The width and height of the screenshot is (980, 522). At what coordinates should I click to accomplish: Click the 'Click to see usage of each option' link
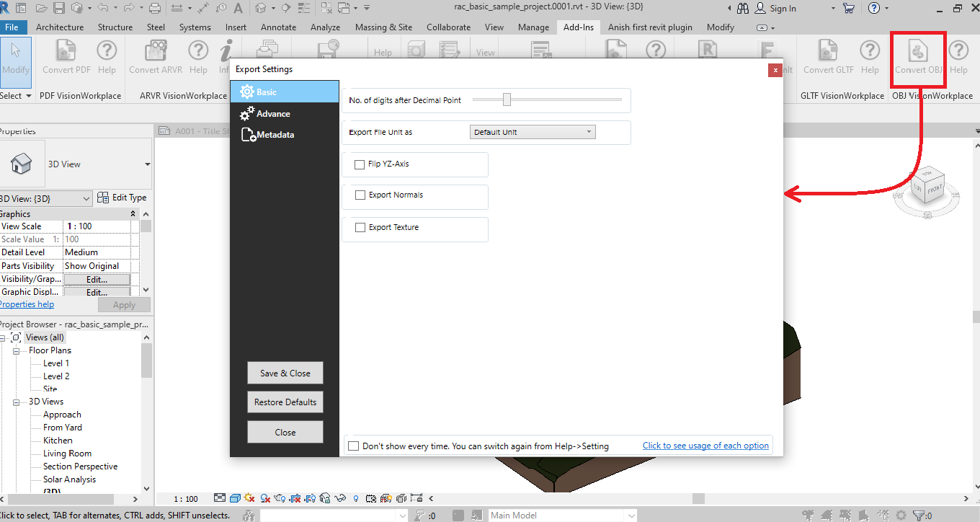tap(705, 446)
